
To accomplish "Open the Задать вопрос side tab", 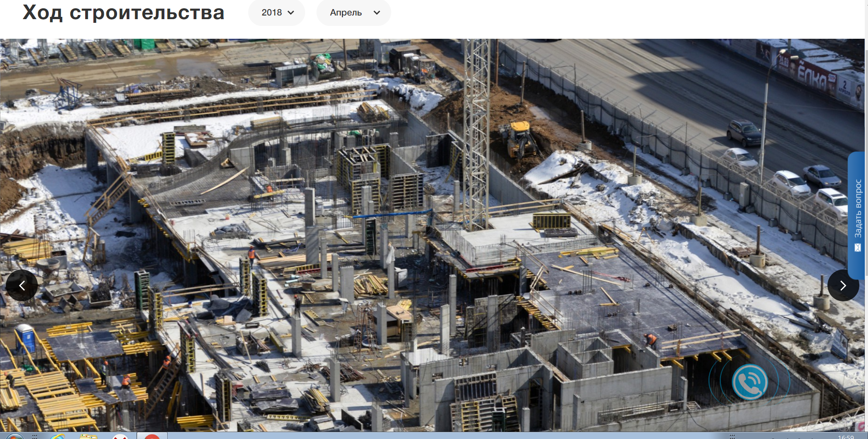I will [x=858, y=210].
